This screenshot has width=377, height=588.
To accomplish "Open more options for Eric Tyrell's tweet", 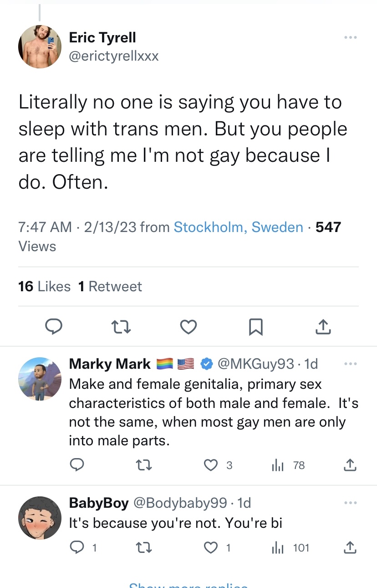I will [350, 37].
